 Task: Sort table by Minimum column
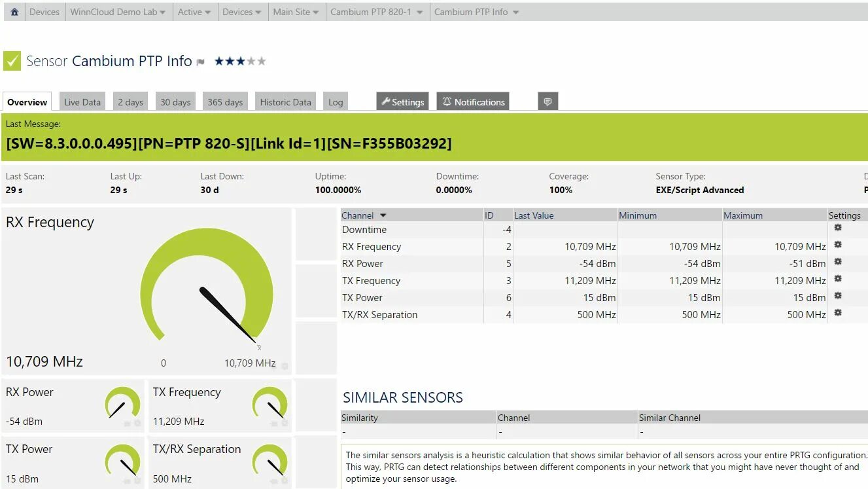pos(670,215)
